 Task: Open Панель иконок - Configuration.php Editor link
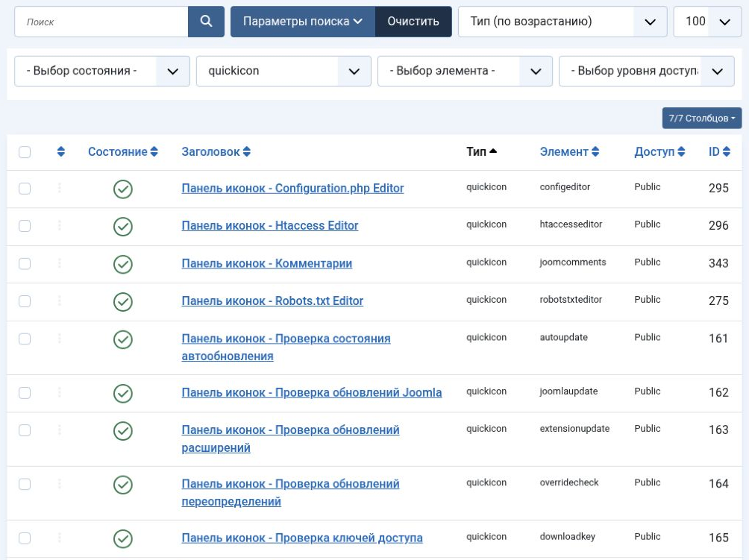[x=292, y=188]
